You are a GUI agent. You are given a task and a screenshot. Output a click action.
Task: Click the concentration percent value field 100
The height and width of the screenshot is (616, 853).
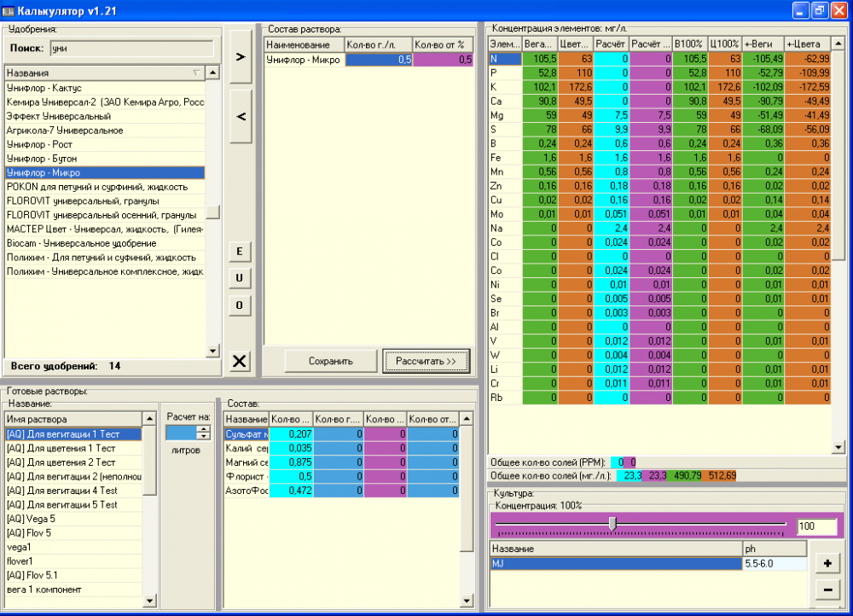(816, 526)
